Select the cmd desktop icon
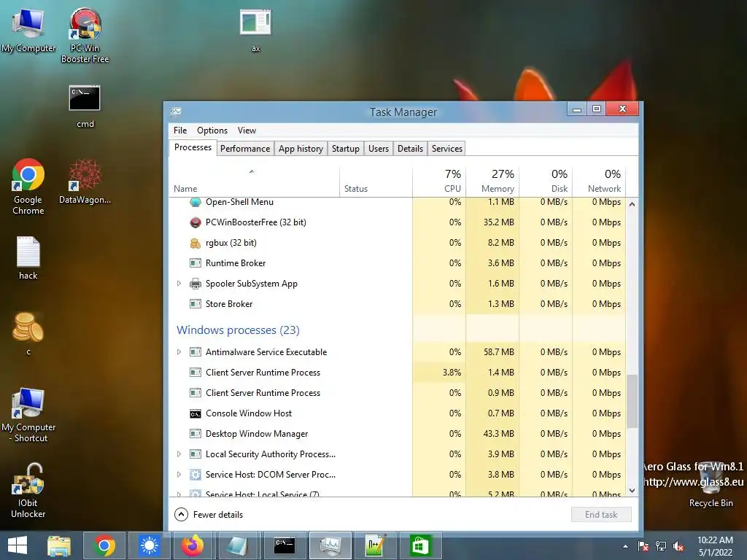Screen dimensions: 747x560 tap(85, 106)
